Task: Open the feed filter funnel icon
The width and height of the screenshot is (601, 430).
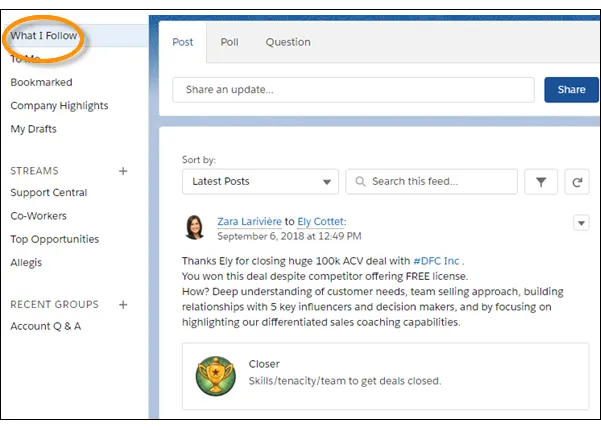Action: [x=541, y=182]
